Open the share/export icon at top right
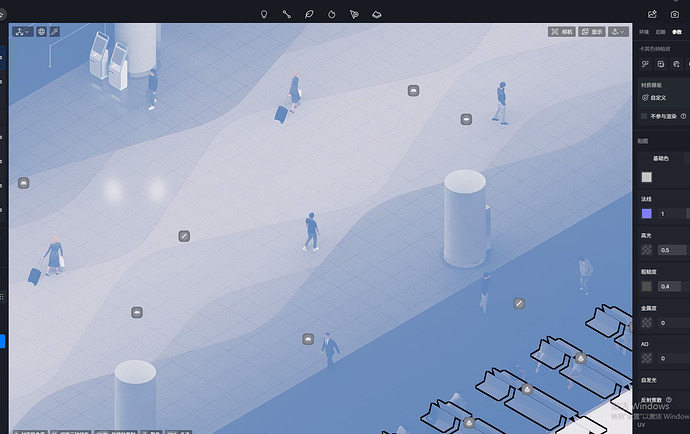Image resolution: width=690 pixels, height=434 pixels. [652, 14]
